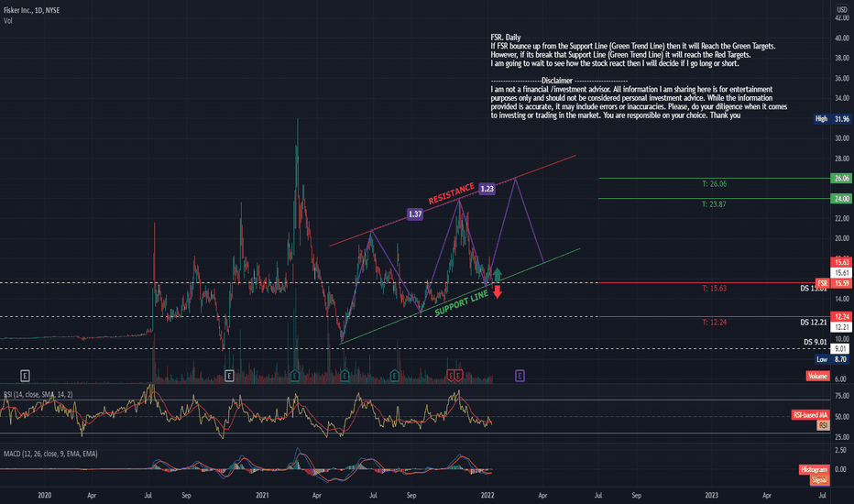Click 40.00 on the price axis
Image resolution: width=854 pixels, height=504 pixels.
tap(841, 38)
